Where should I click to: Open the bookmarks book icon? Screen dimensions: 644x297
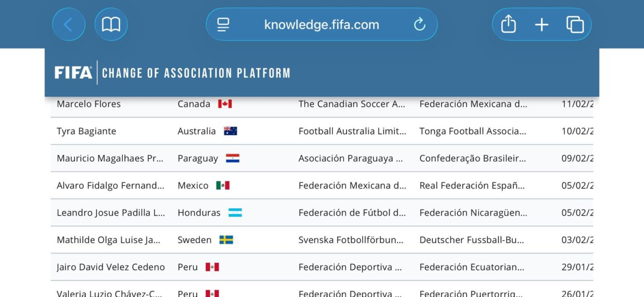tap(111, 24)
